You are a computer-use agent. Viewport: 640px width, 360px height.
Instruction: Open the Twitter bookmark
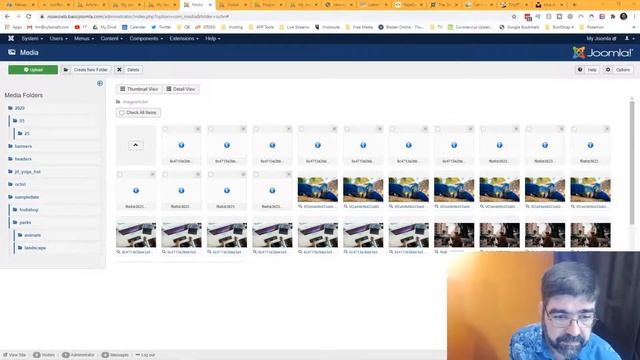[x=161, y=27]
